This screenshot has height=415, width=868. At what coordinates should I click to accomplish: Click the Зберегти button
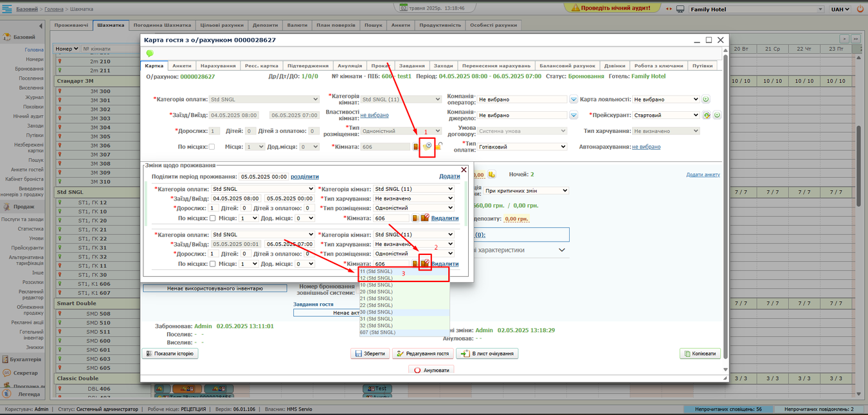coord(370,354)
